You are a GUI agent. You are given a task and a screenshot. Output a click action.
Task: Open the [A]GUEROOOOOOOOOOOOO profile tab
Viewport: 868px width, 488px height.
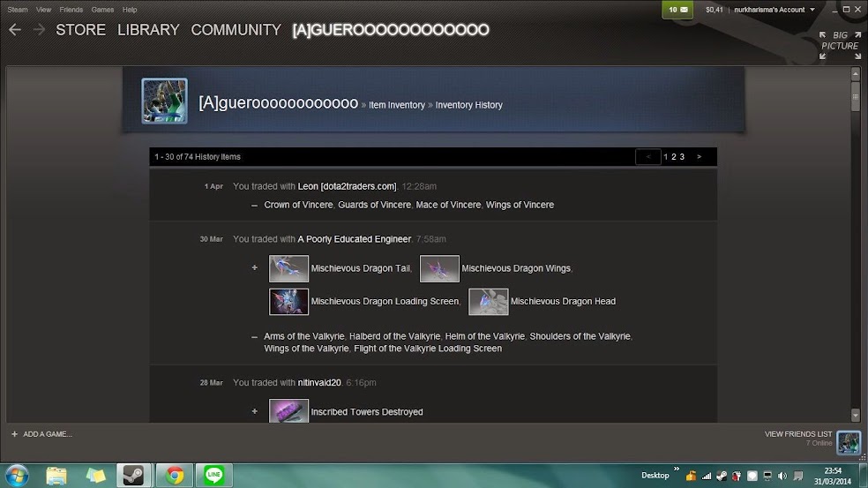click(391, 30)
